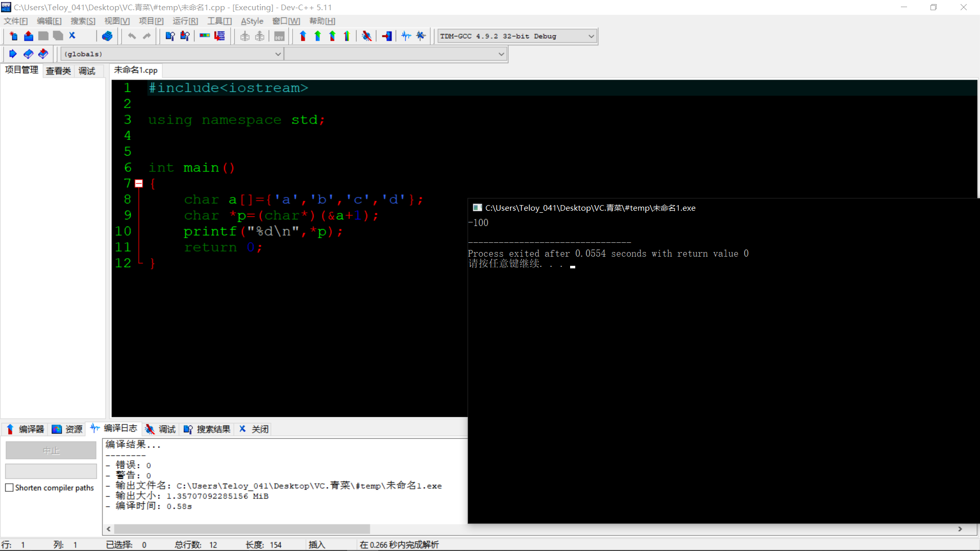Open the 搜索结果 bottom tab

click(x=207, y=429)
